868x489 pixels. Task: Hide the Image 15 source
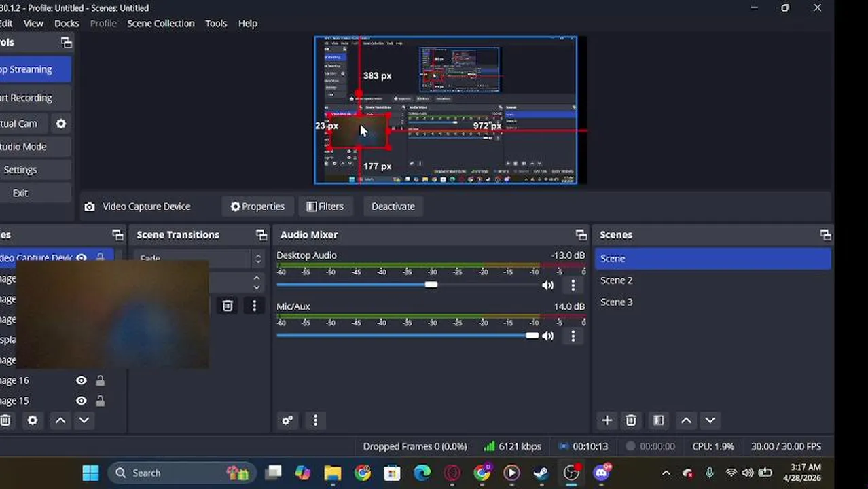(82, 401)
